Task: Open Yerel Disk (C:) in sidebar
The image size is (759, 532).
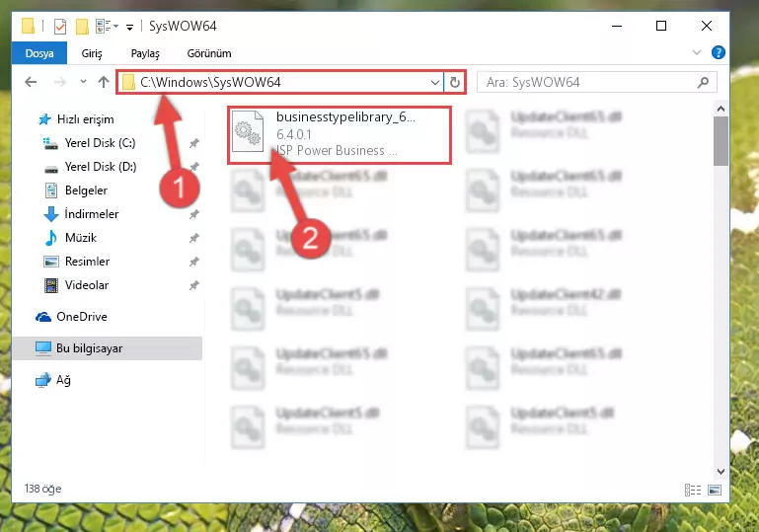Action: (90, 143)
